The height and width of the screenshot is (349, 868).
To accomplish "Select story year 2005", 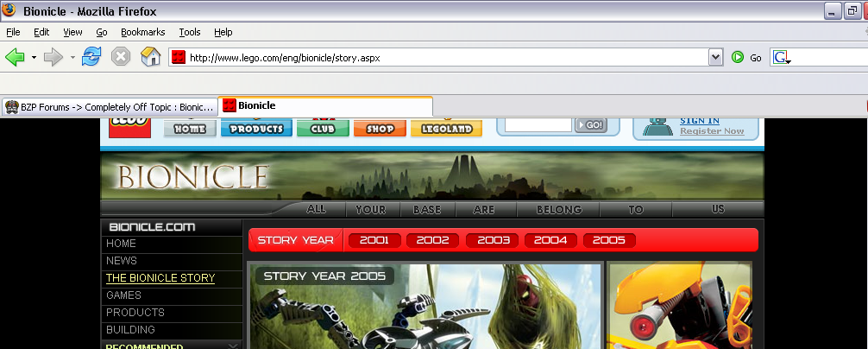I will point(609,240).
